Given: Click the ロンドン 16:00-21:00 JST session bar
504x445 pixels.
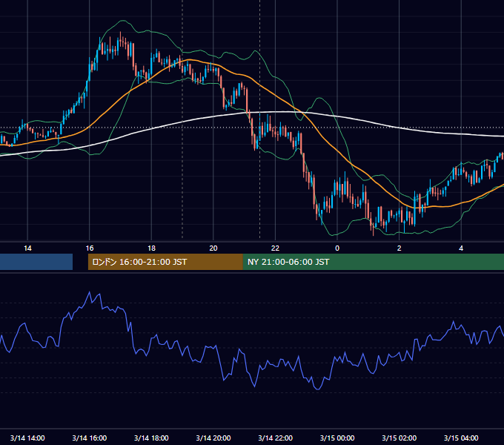Looking at the screenshot, I should pos(165,262).
